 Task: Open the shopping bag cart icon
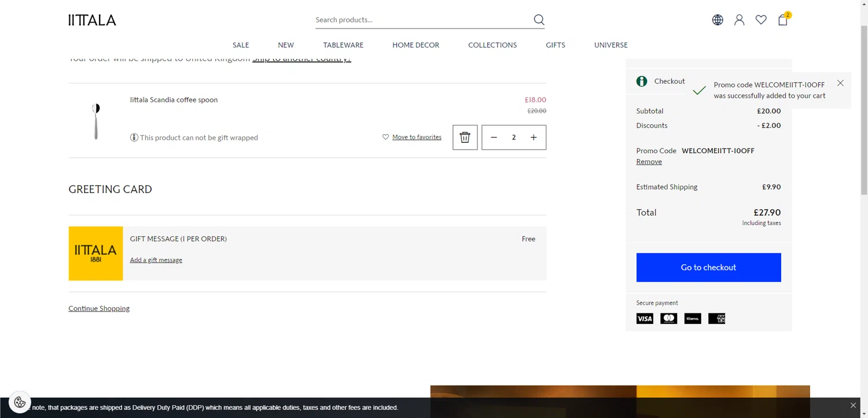pos(783,20)
